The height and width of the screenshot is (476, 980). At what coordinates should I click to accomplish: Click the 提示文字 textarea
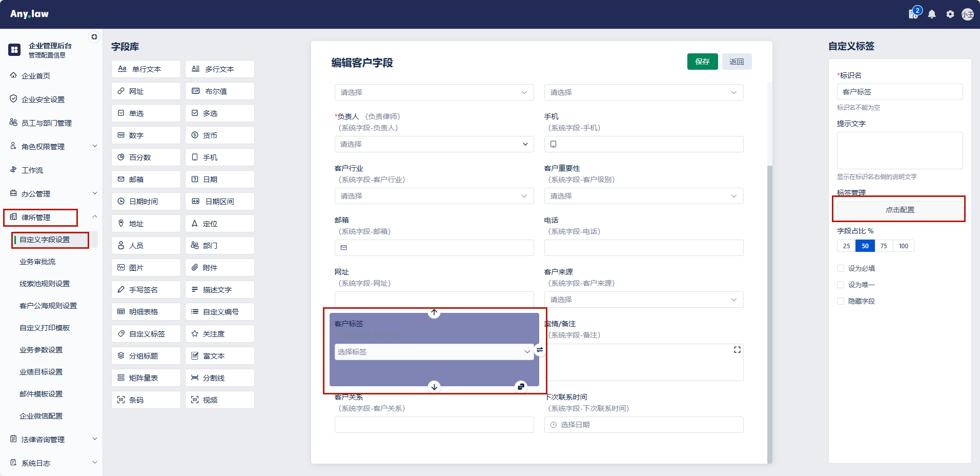click(900, 150)
